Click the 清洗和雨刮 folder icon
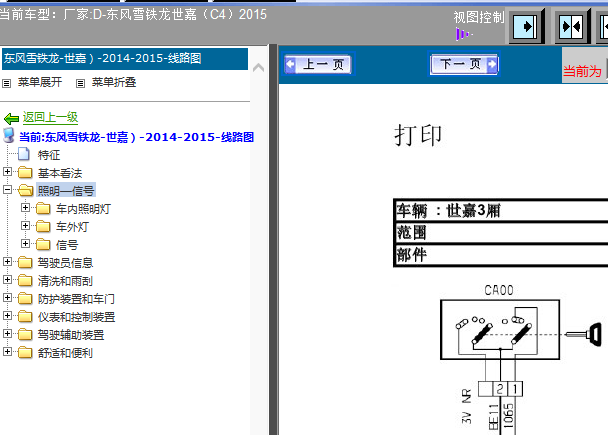Image resolution: width=608 pixels, height=435 pixels. tap(25, 280)
